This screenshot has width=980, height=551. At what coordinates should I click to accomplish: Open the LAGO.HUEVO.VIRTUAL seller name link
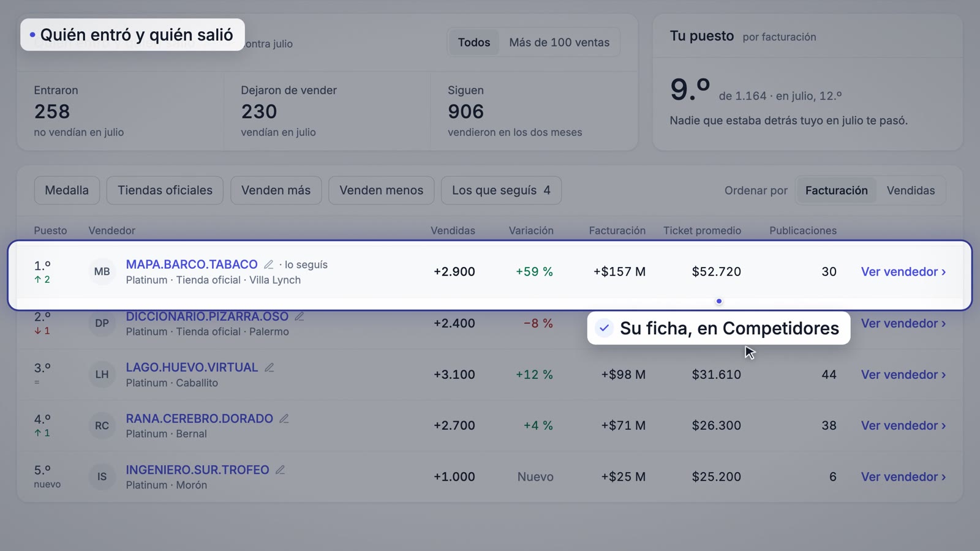[192, 367]
